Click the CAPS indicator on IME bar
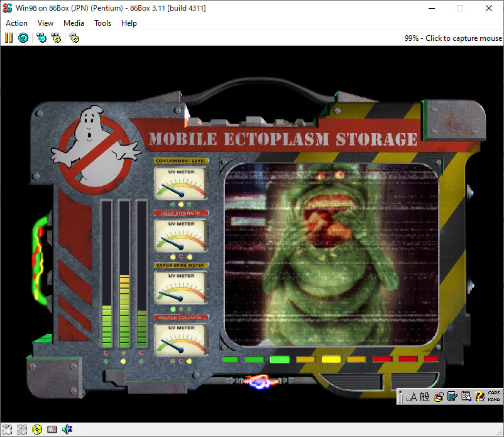 pos(494,393)
